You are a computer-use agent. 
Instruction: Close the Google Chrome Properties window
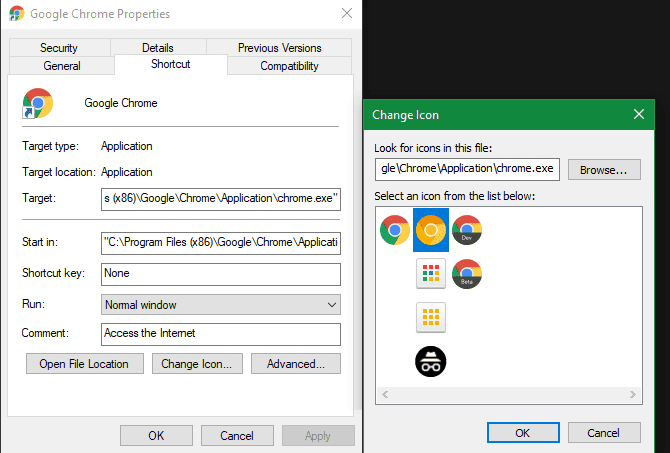[347, 13]
